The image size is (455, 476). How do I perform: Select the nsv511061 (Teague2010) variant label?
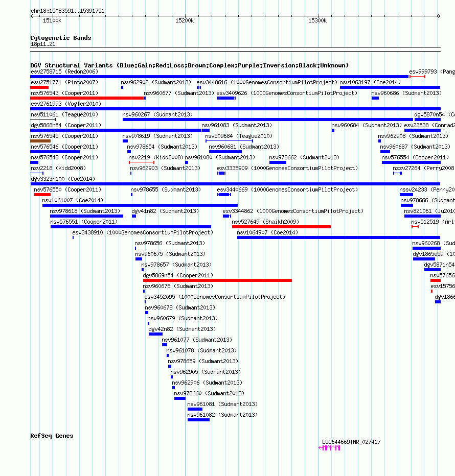64,114
